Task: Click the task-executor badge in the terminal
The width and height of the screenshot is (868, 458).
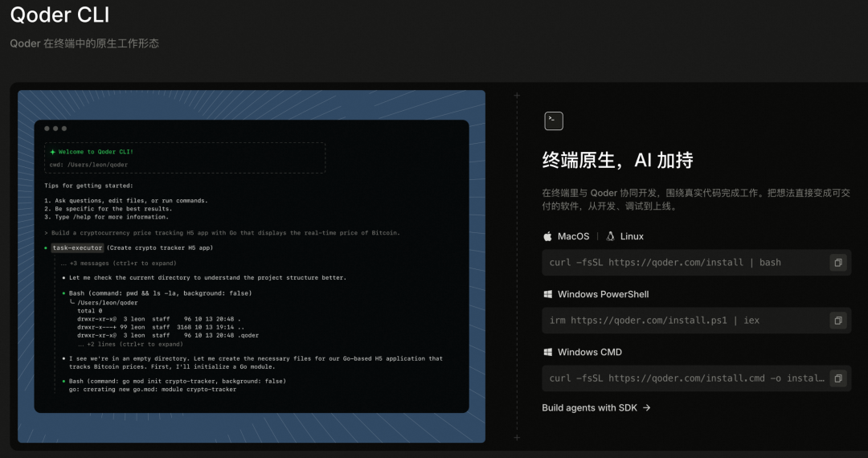Action: click(x=77, y=247)
